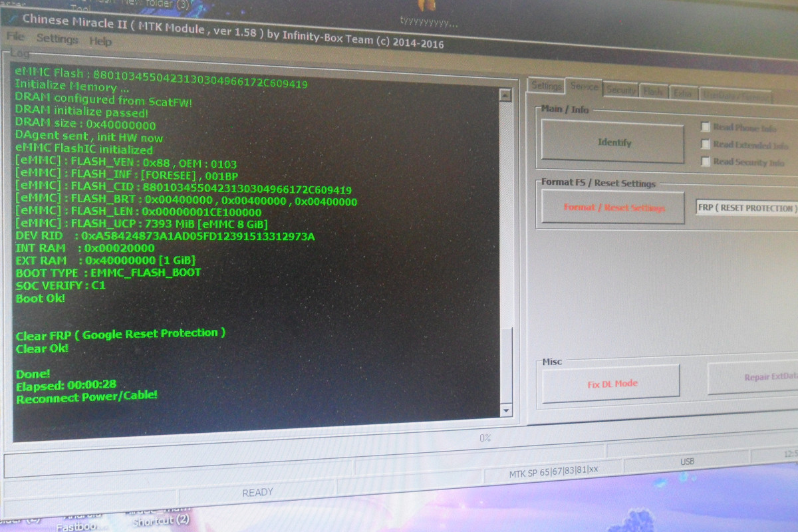Click the 'Boot Ok!' log line

[40, 298]
